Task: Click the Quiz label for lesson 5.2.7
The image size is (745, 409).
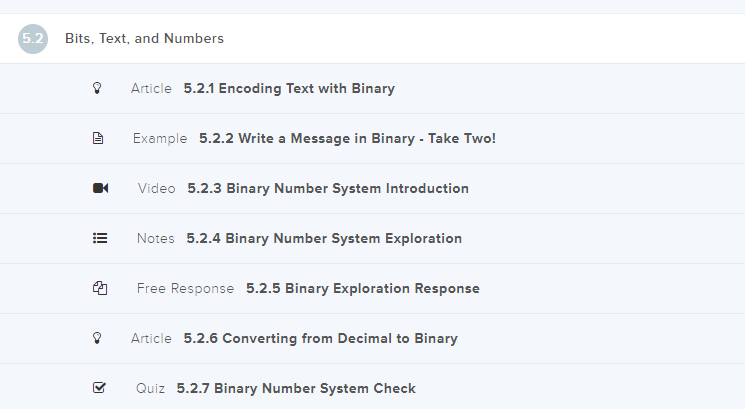Action: [151, 388]
